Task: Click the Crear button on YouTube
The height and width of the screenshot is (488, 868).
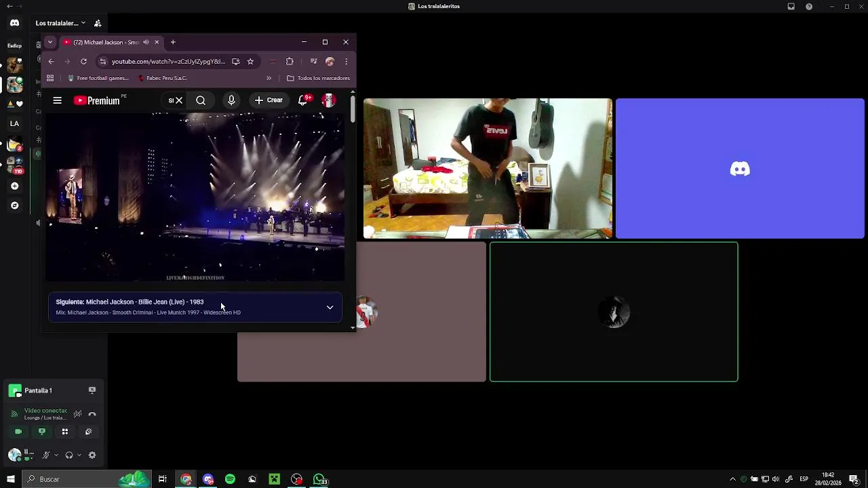Action: [269, 100]
